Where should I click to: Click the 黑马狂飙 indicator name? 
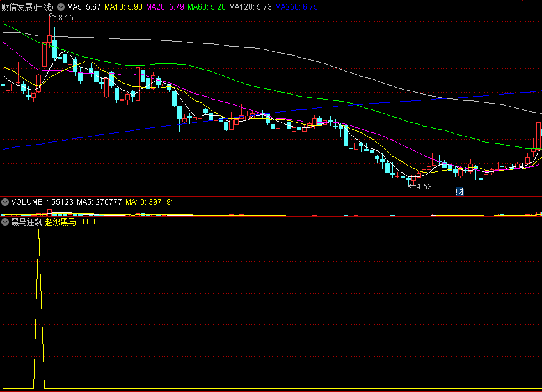click(x=26, y=222)
